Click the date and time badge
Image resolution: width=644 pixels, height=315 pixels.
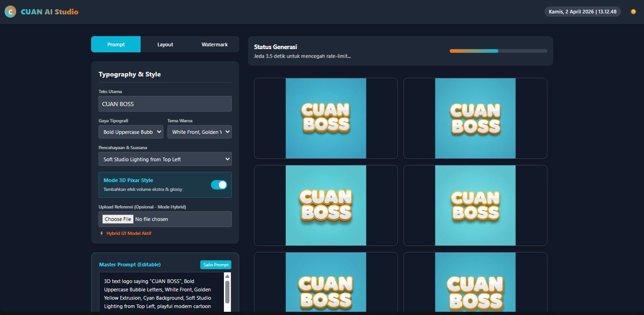582,12
